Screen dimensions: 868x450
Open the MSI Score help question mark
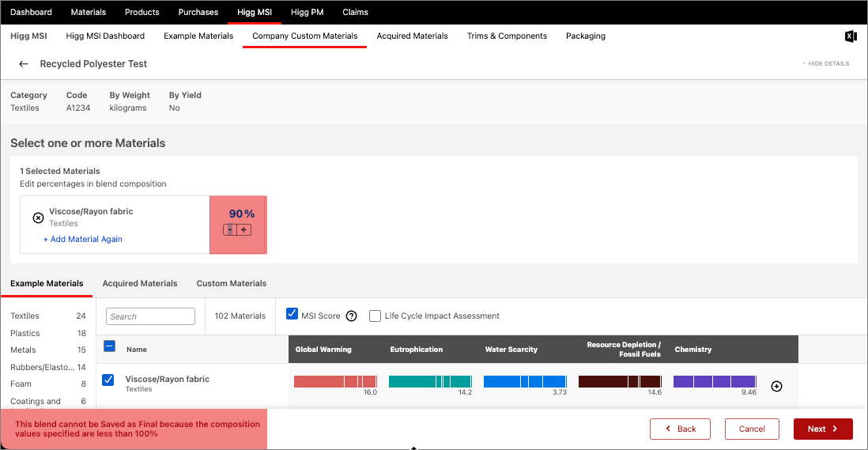pos(351,316)
